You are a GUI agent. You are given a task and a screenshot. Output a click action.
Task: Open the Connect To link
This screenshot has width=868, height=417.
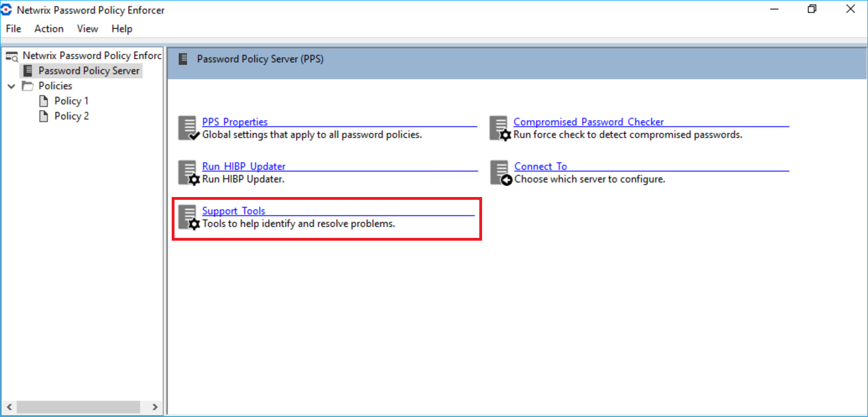[540, 166]
